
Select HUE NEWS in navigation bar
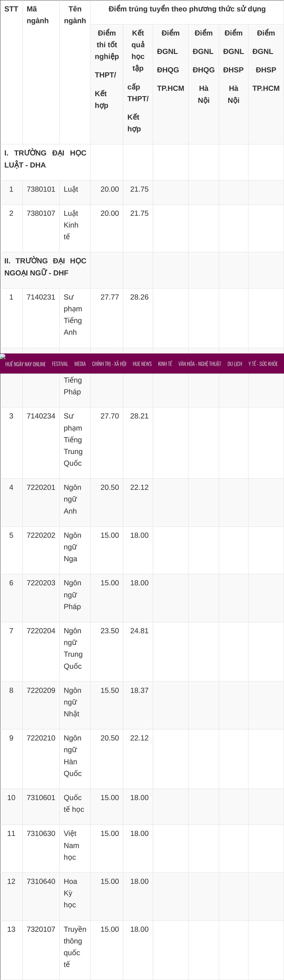click(x=142, y=364)
